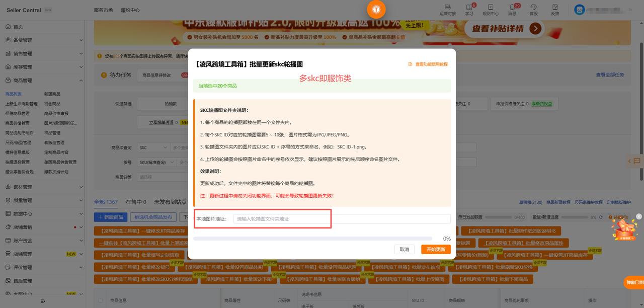Click the 质量管理 shield icon
644x308 pixels.
tap(8, 200)
